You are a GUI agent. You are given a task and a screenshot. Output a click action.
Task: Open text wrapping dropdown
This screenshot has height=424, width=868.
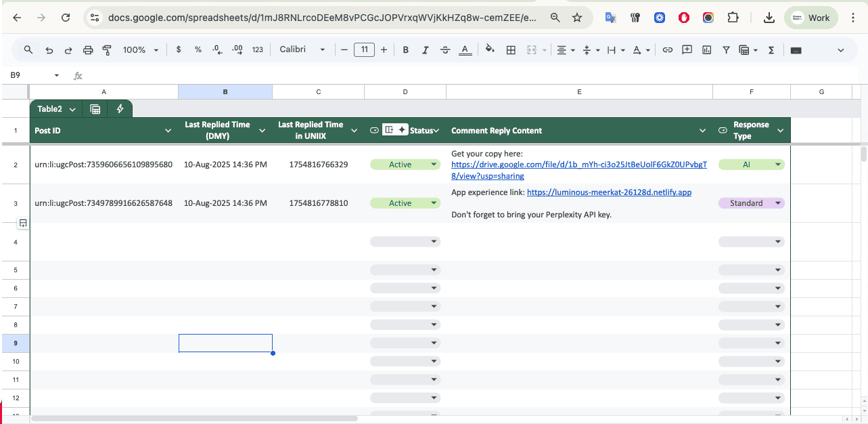[x=615, y=49]
